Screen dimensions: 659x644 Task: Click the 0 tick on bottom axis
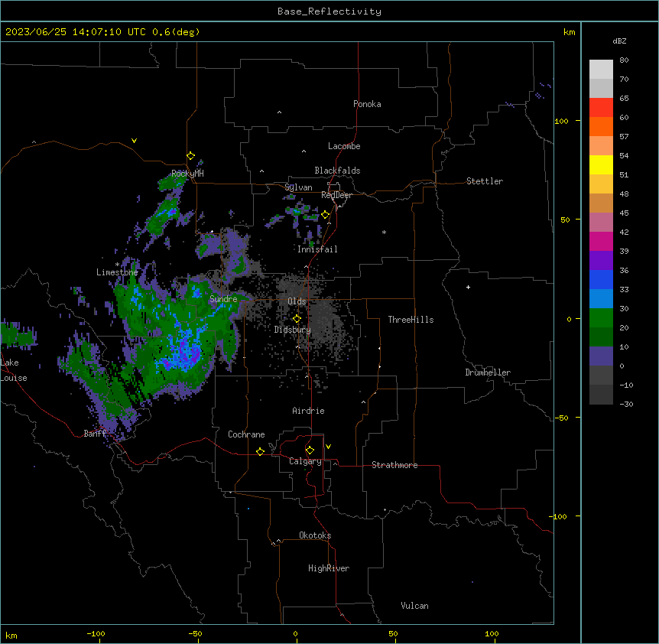click(x=295, y=633)
